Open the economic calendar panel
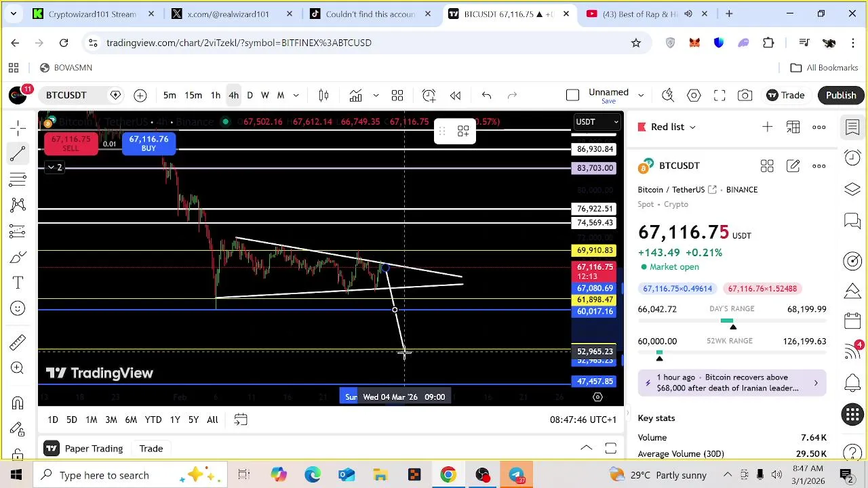This screenshot has height=488, width=868. (852, 320)
